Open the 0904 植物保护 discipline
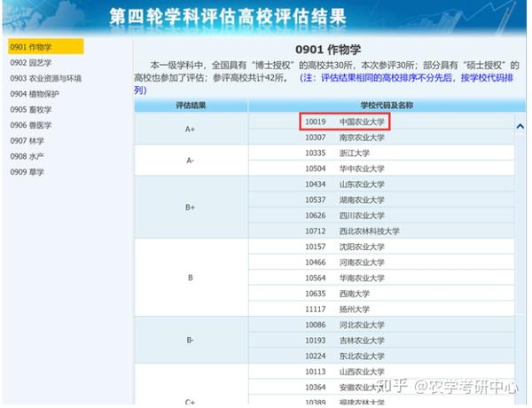The width and height of the screenshot is (532, 408). point(35,94)
